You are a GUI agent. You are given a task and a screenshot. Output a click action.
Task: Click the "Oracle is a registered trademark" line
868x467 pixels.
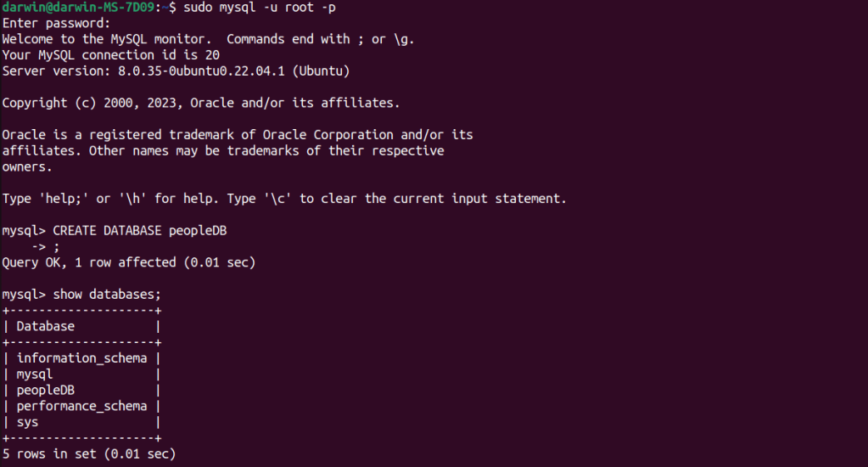point(238,135)
